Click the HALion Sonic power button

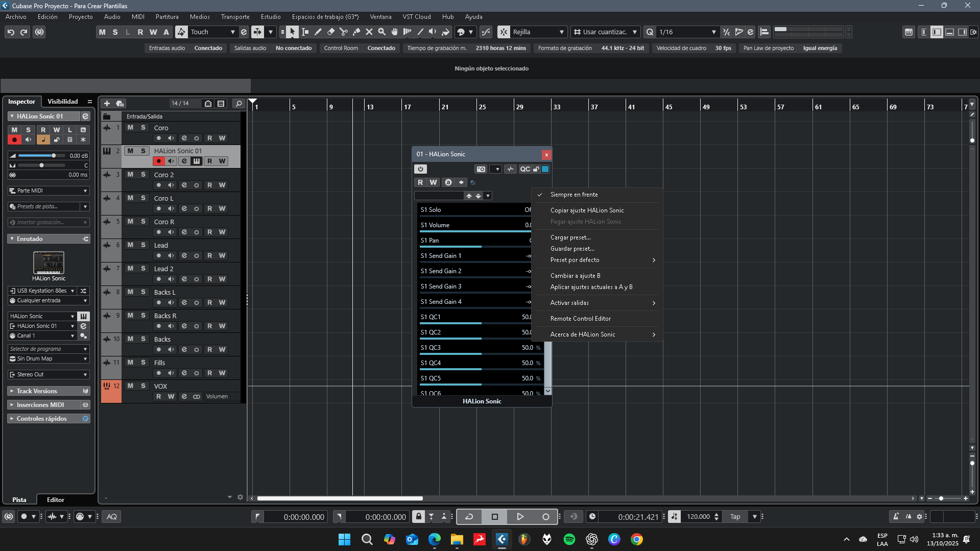click(420, 169)
